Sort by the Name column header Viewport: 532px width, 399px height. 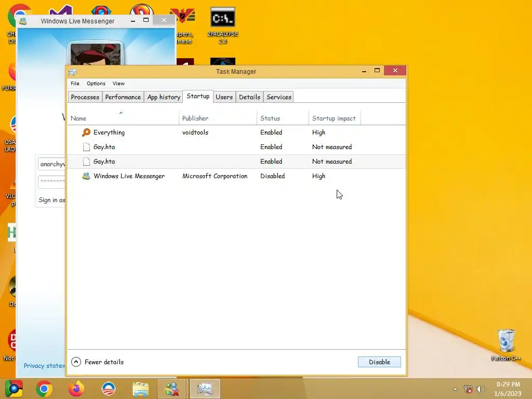[123, 118]
